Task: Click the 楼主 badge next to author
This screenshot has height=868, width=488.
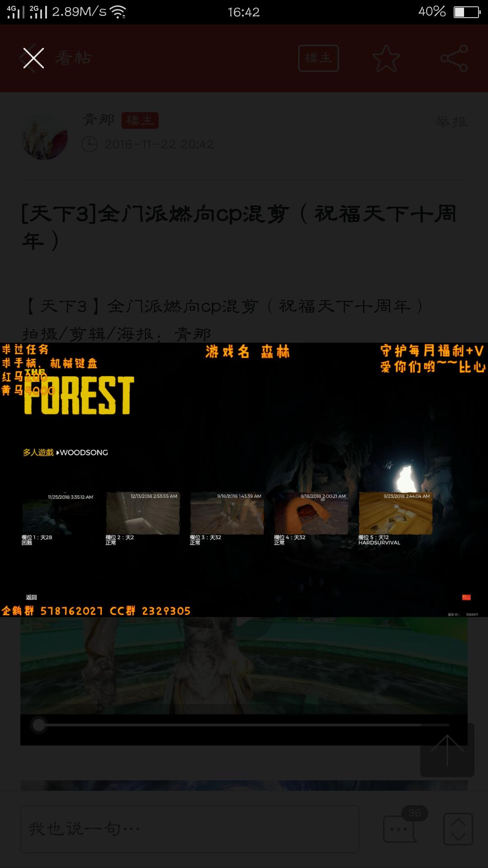Action: (x=140, y=120)
